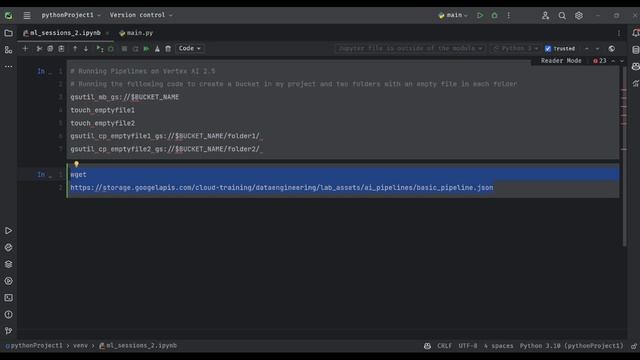Open Code With Me account icon
640x360 pixels.
[x=545, y=16]
